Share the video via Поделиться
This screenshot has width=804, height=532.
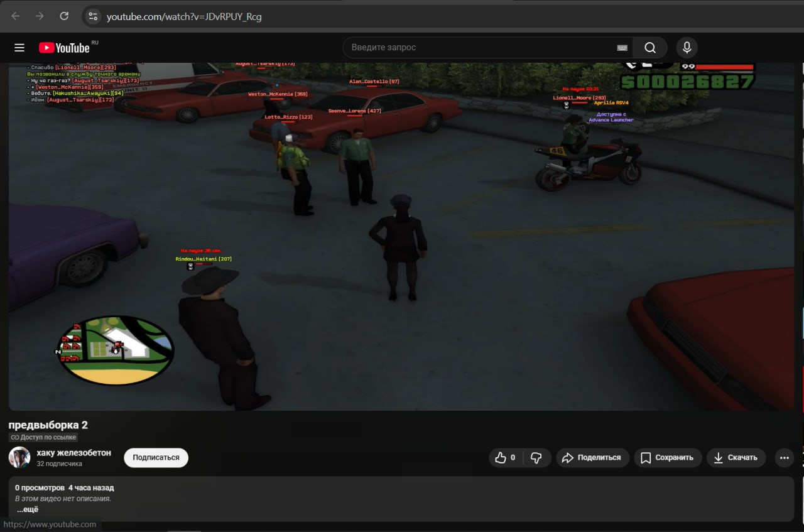[x=591, y=458]
